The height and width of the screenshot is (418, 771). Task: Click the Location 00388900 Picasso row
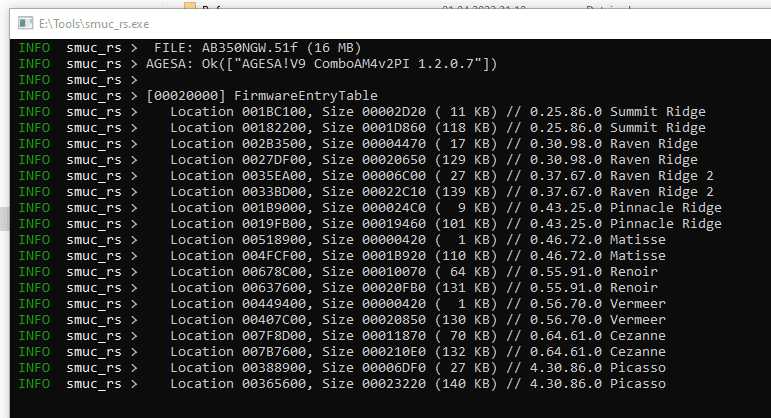click(x=342, y=367)
